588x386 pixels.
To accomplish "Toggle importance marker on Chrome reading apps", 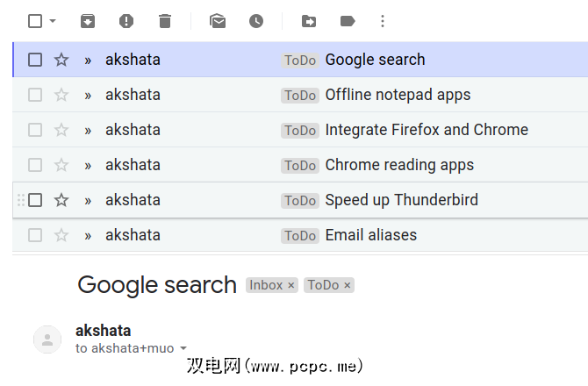I will point(88,165).
